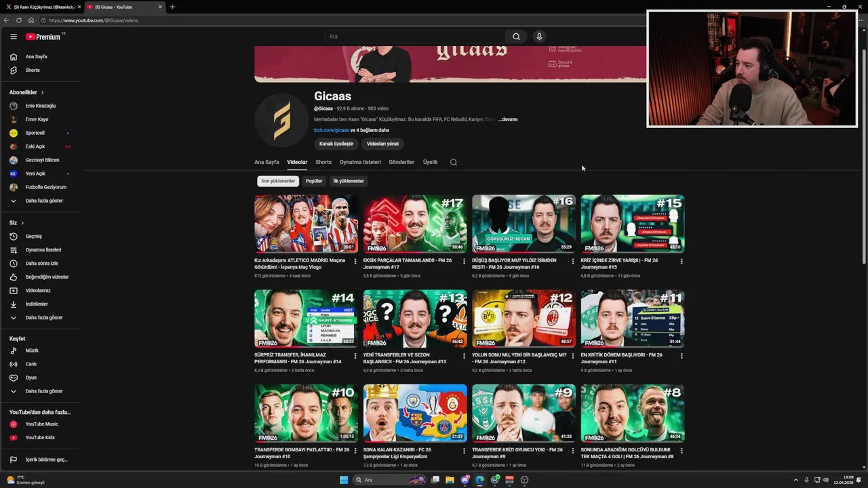Open options menu for ATLETICO MADRID vlog video

(x=355, y=261)
